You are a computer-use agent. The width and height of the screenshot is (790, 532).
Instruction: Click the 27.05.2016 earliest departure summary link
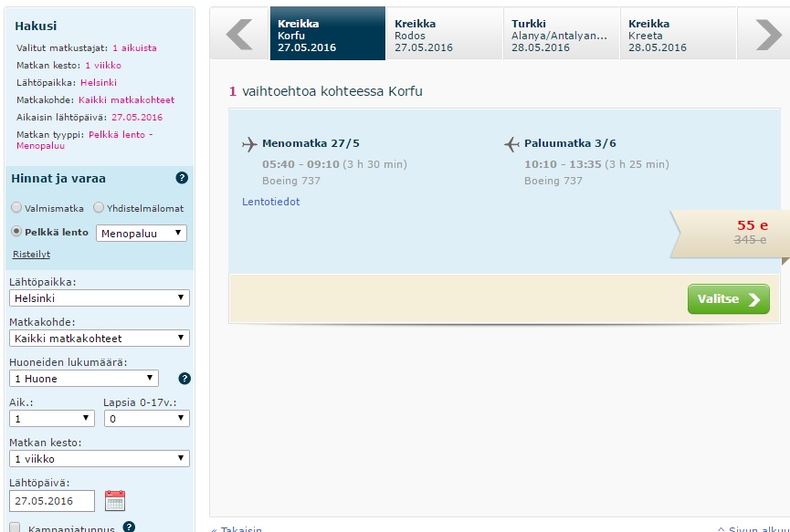[137, 118]
